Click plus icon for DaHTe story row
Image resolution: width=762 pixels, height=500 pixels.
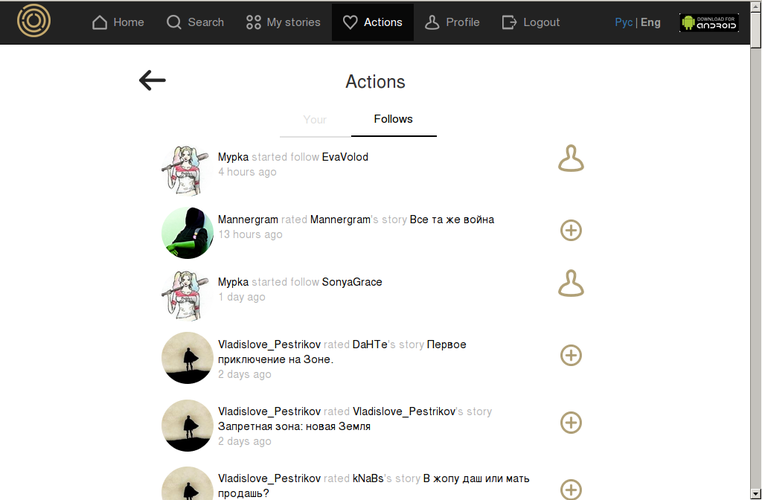571,355
